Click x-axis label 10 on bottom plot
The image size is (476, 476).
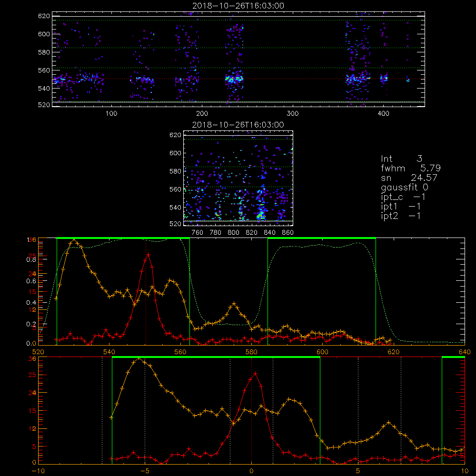[x=465, y=471]
